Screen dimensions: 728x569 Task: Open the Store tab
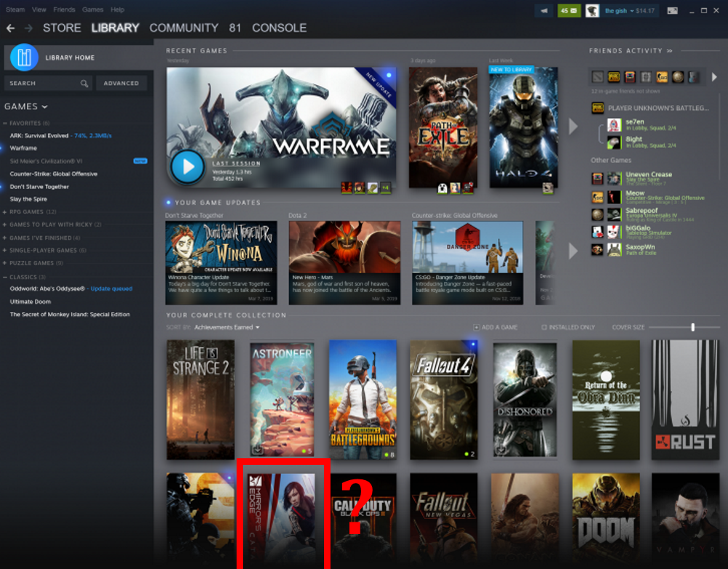point(62,28)
